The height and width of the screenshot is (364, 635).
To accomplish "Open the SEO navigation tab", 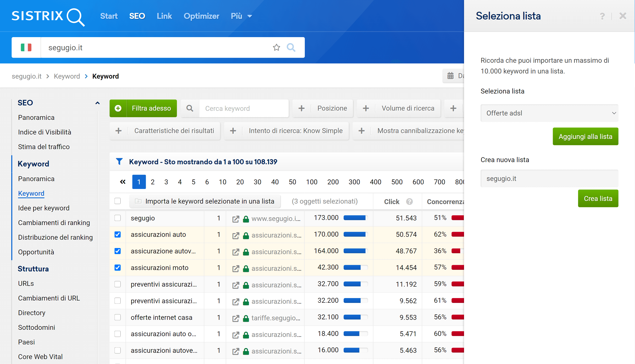I will click(137, 16).
